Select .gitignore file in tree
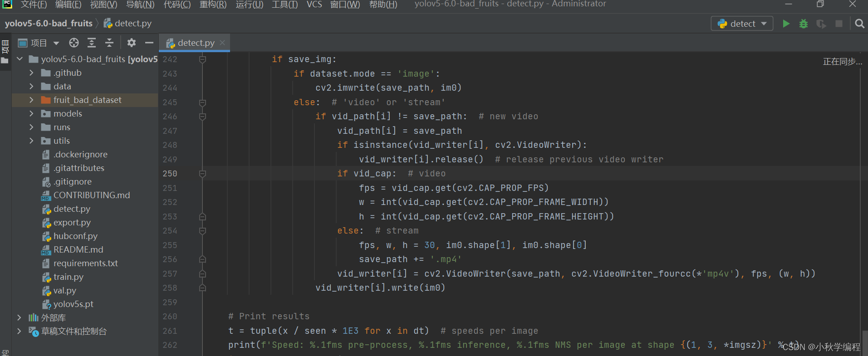The height and width of the screenshot is (356, 868). [73, 181]
